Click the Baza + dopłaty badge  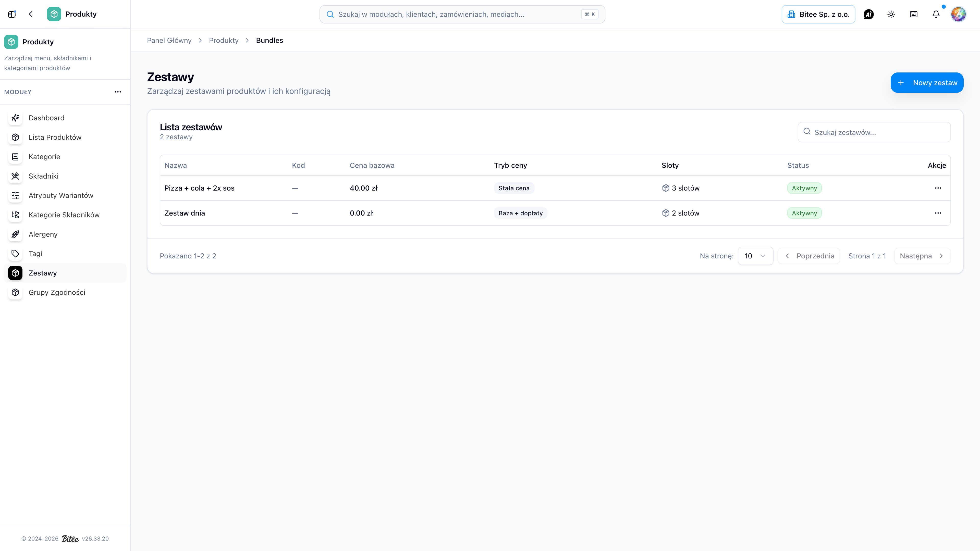(x=520, y=213)
